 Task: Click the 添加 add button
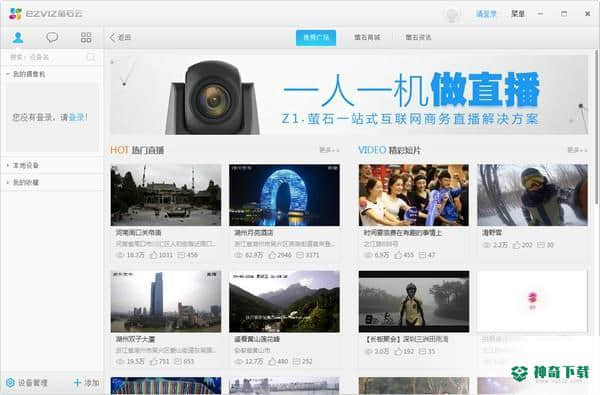click(x=86, y=382)
